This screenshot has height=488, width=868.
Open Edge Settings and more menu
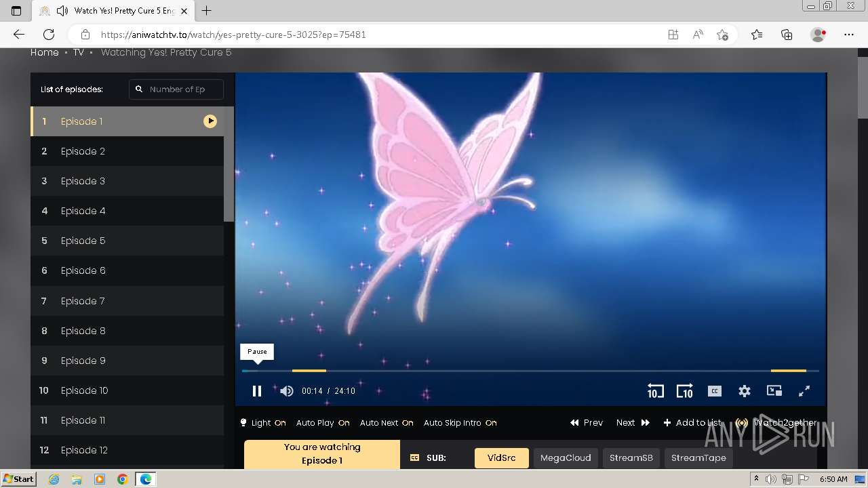coord(849,35)
